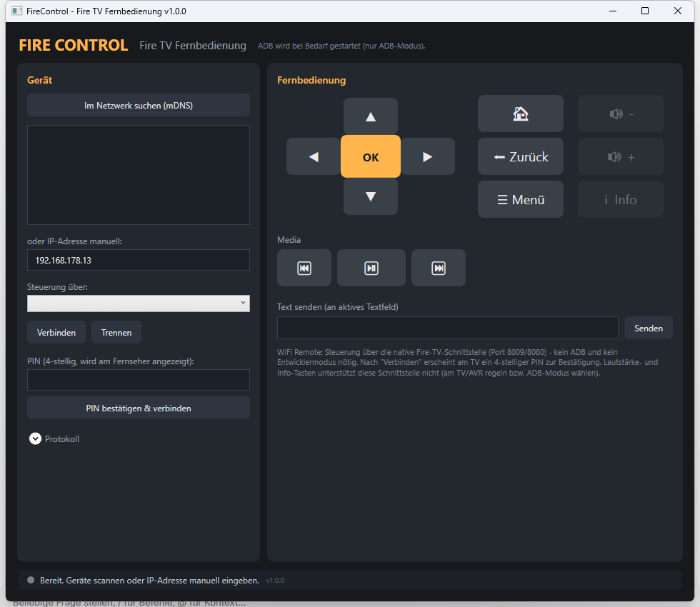Click the volume up speaker button
700x607 pixels.
pyautogui.click(x=621, y=156)
